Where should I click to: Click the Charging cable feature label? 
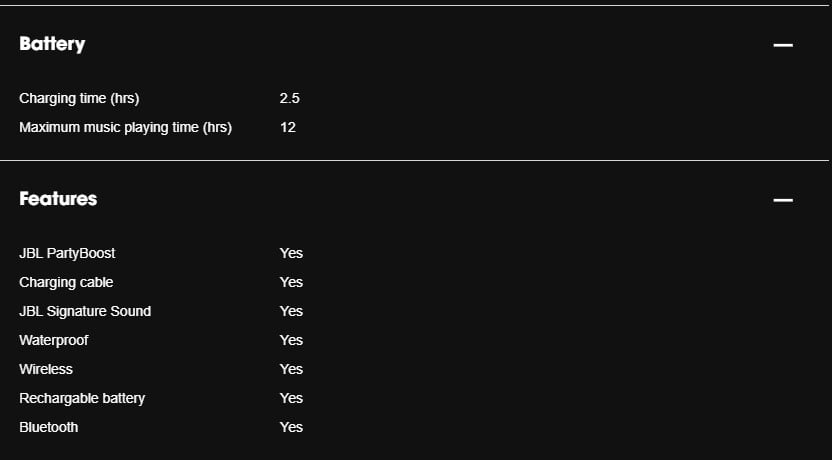(x=66, y=282)
